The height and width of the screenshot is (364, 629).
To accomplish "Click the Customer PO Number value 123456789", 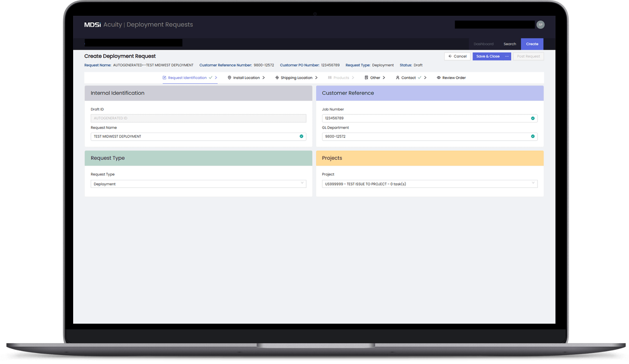I will 330,65.
